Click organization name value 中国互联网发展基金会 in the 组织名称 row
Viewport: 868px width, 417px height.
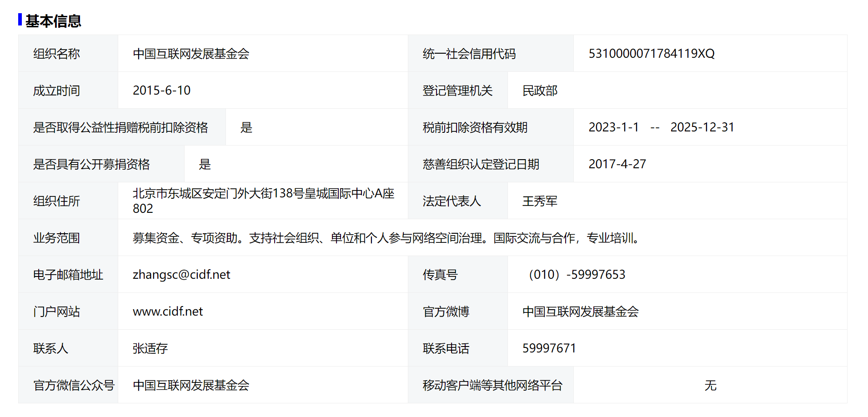click(x=191, y=54)
